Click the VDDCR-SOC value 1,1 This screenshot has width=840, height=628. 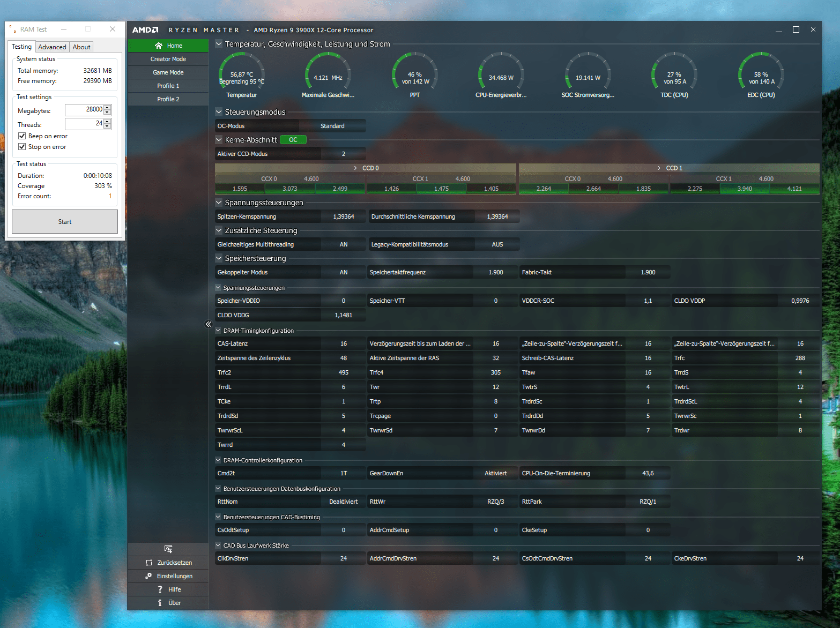click(648, 301)
